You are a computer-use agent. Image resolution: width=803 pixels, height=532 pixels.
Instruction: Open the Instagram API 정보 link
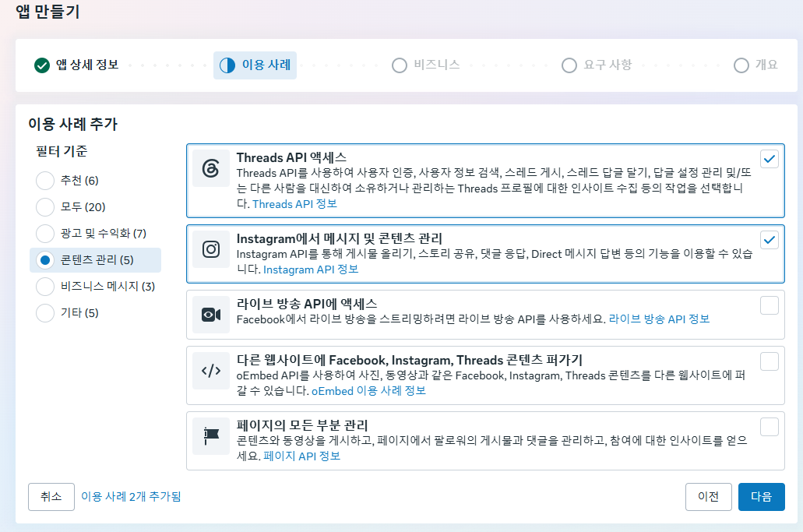(x=310, y=270)
